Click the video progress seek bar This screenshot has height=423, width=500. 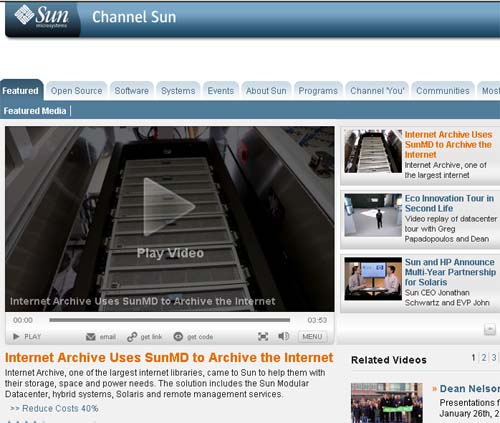(169, 320)
